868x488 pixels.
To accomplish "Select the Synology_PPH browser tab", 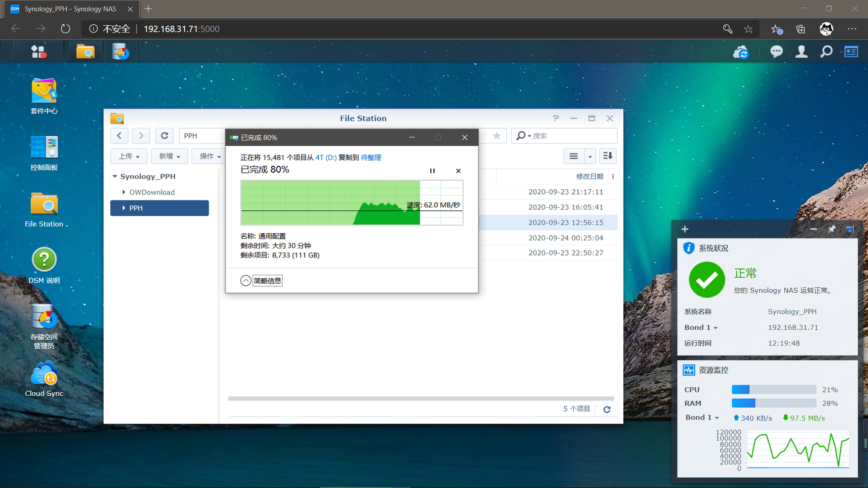I will point(71,9).
